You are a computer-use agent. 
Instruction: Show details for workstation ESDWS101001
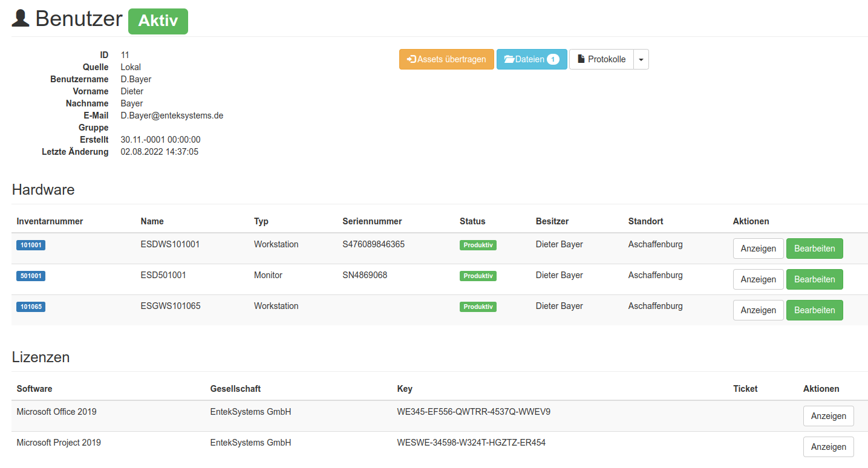coord(758,249)
